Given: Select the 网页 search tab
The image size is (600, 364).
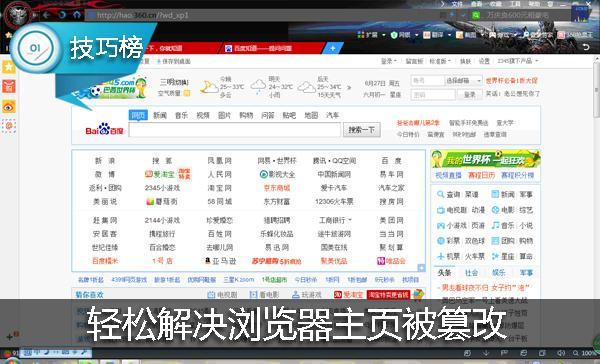Looking at the screenshot, I should (138, 115).
